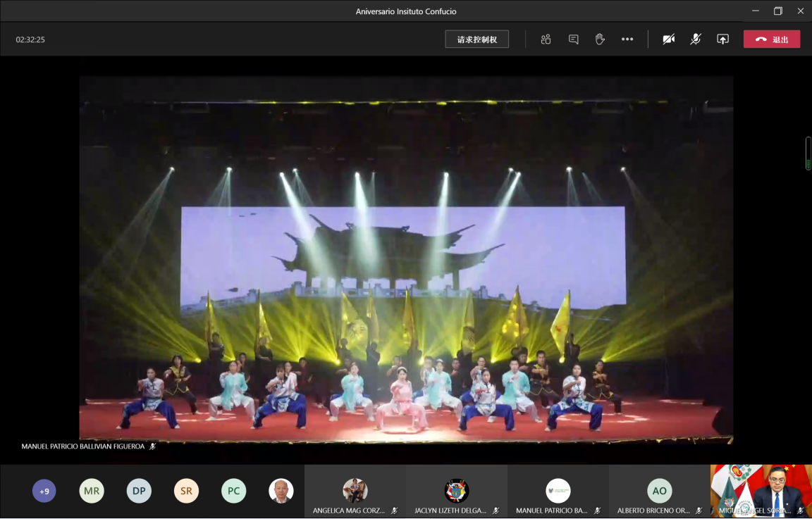Open the meeting chat panel

(x=573, y=39)
